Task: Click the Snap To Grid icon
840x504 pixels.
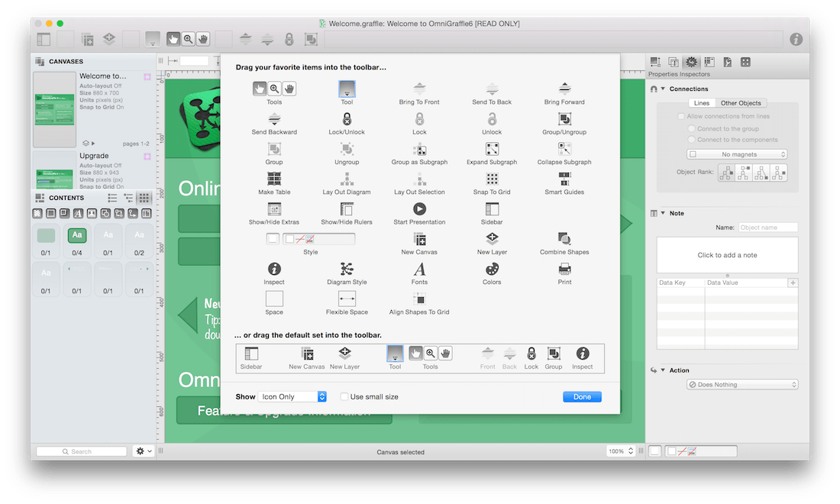Action: tap(492, 179)
